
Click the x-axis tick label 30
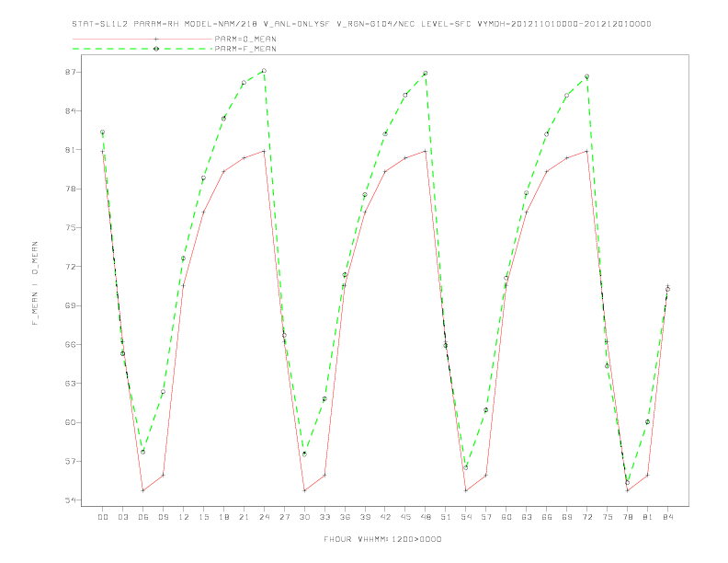click(304, 517)
